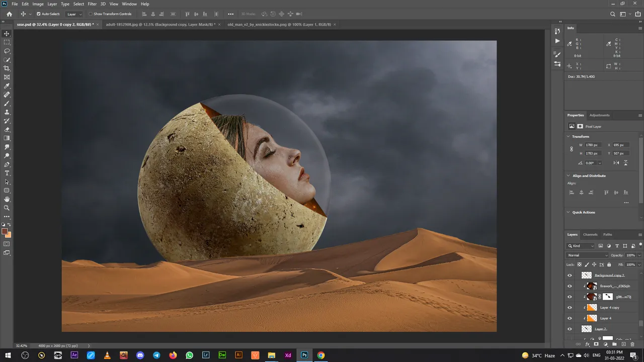Select the Brush tool

tap(7, 103)
